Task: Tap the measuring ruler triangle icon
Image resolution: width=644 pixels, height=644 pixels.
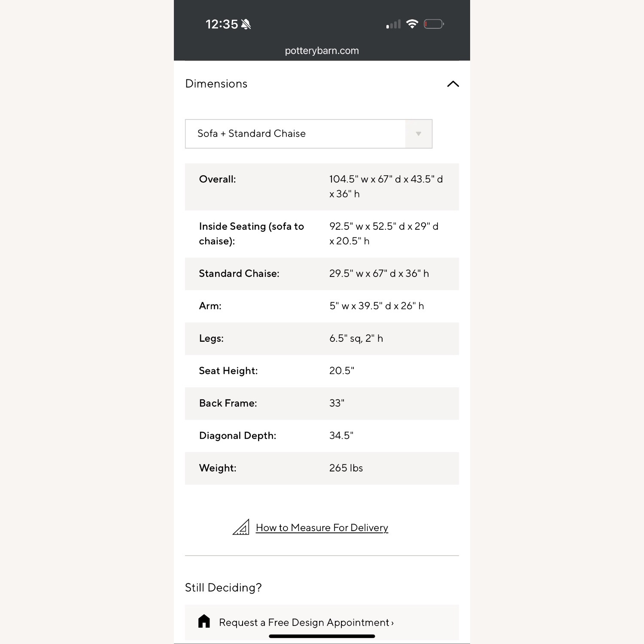Action: tap(241, 527)
